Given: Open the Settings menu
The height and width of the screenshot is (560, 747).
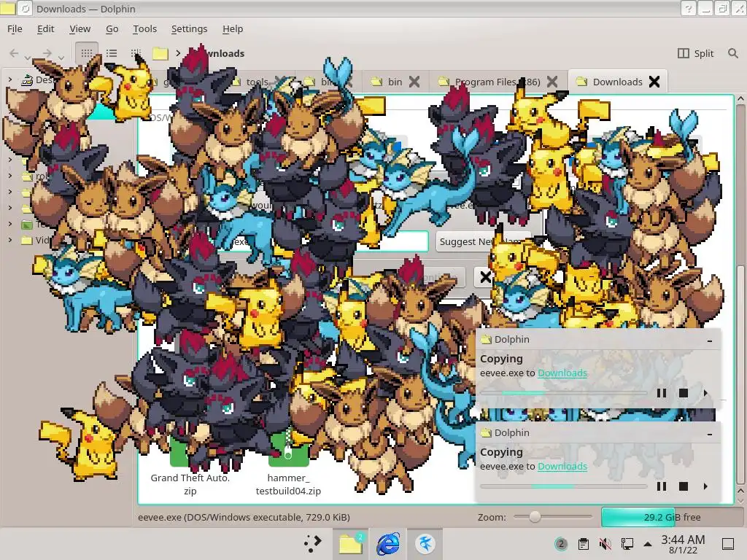Looking at the screenshot, I should coord(189,29).
